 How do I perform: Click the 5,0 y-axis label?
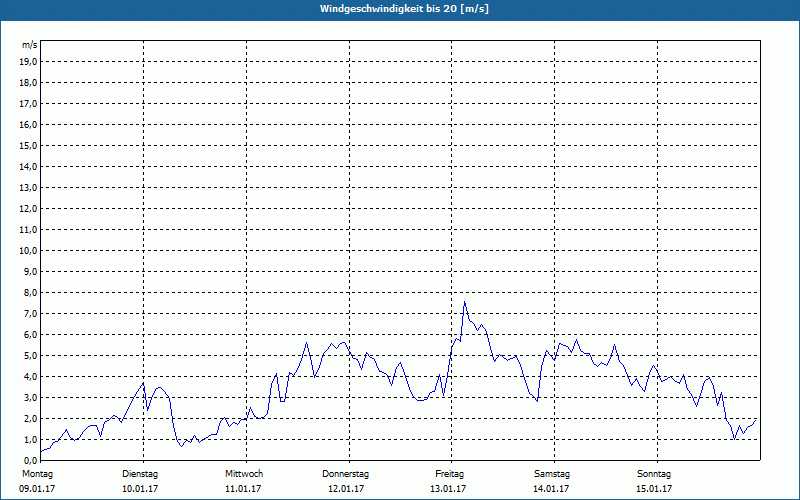point(30,355)
